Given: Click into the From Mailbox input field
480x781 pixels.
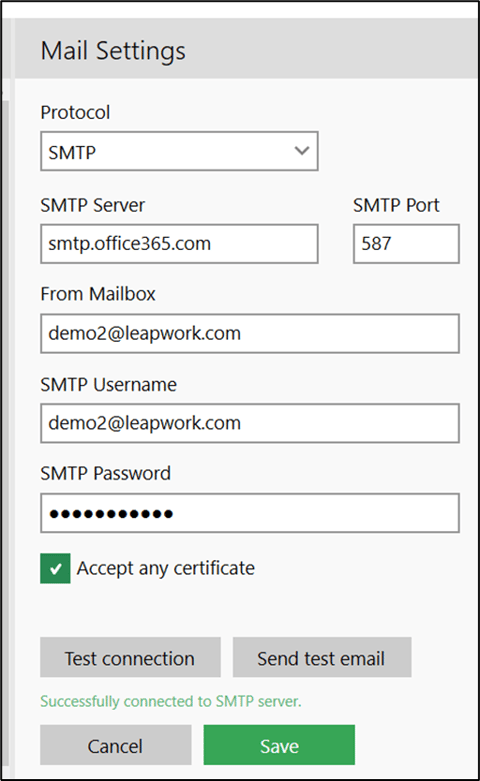Looking at the screenshot, I should pyautogui.click(x=250, y=334).
